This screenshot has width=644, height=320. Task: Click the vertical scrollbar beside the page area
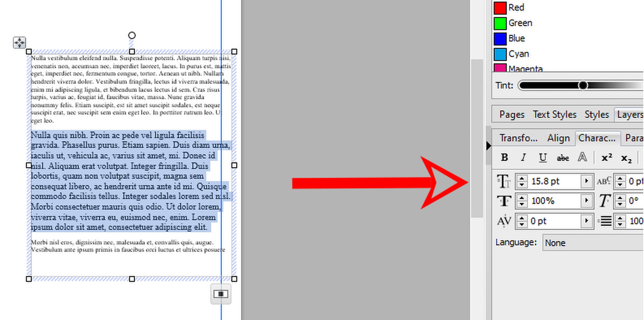pyautogui.click(x=477, y=138)
